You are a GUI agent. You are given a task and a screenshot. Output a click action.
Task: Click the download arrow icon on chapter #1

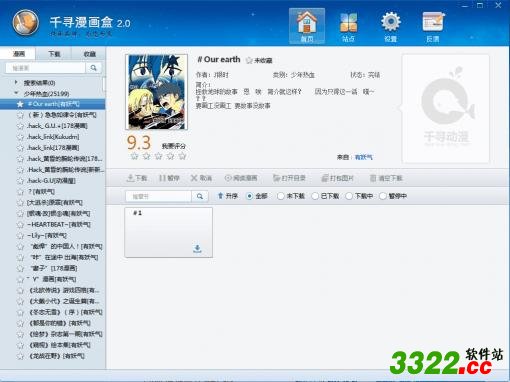[197, 249]
